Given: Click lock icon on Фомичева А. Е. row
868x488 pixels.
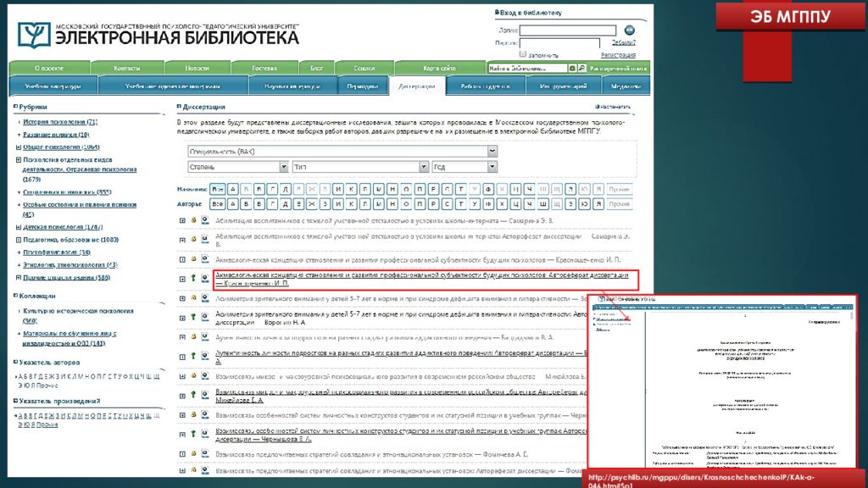Looking at the screenshot, I should tap(193, 454).
